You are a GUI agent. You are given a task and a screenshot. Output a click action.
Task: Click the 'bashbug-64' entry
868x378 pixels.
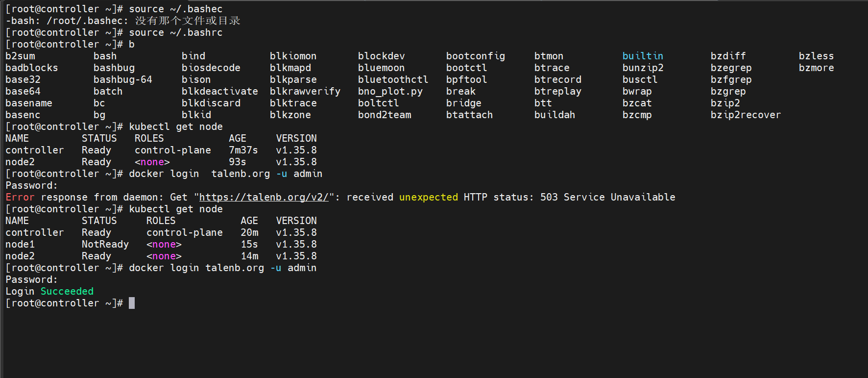(x=123, y=79)
